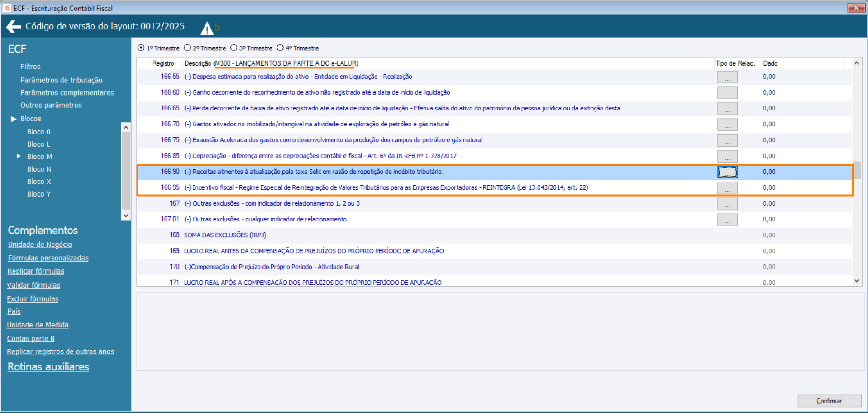Select the 3º Trimestre radio button

pos(234,48)
